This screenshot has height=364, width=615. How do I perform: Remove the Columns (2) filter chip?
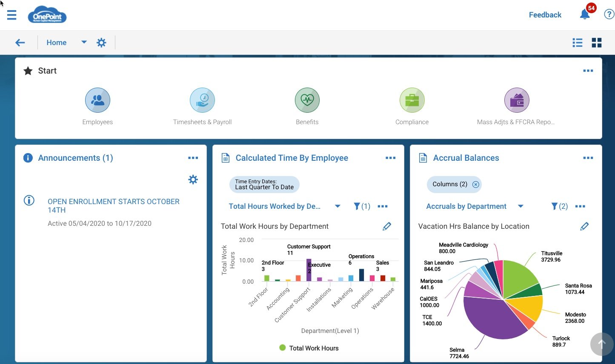(x=476, y=185)
